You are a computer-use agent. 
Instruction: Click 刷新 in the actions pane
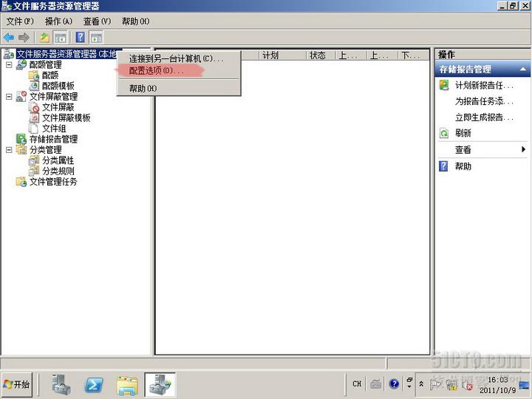point(463,133)
